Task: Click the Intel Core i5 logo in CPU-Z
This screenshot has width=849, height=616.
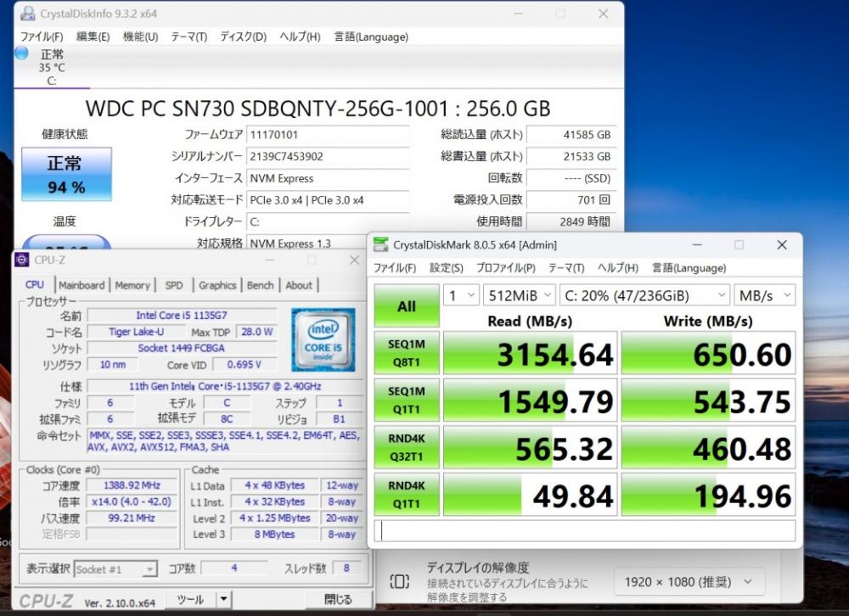Action: tap(323, 340)
